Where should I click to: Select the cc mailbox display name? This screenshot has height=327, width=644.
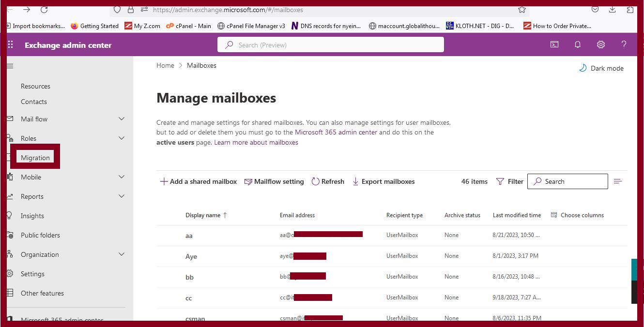point(189,298)
